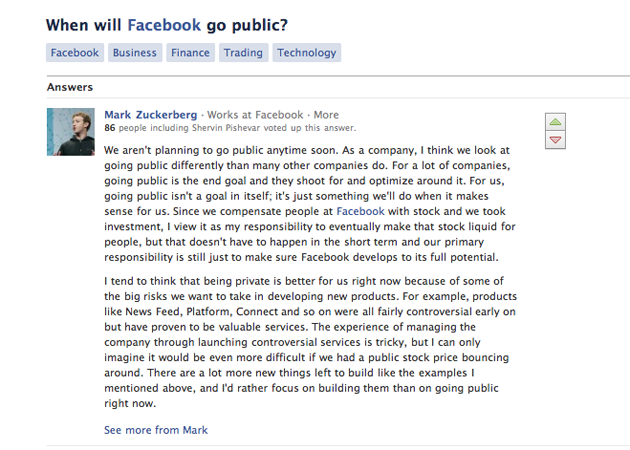Open the Finance topic tag

pyautogui.click(x=190, y=53)
